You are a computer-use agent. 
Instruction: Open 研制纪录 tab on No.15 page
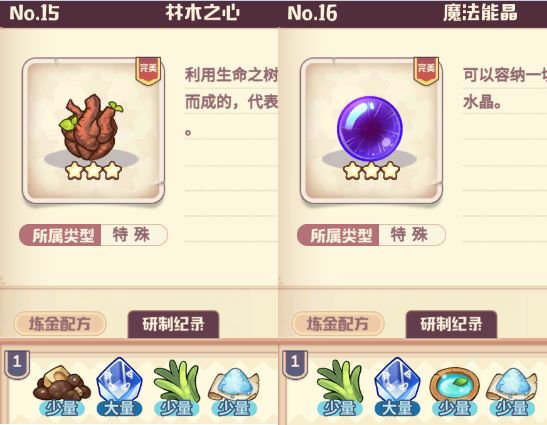[173, 324]
